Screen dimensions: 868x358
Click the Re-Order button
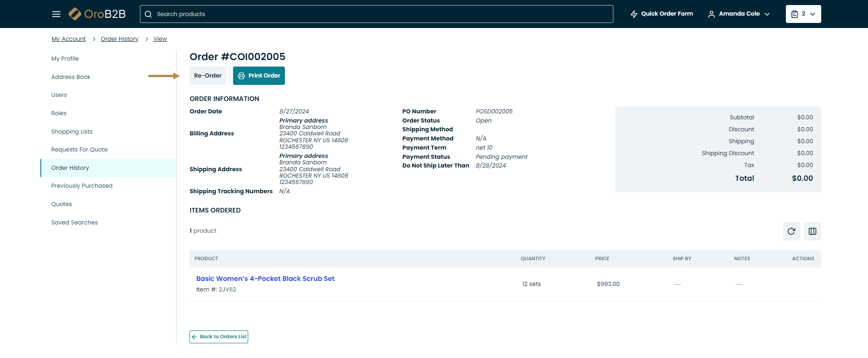[208, 76]
